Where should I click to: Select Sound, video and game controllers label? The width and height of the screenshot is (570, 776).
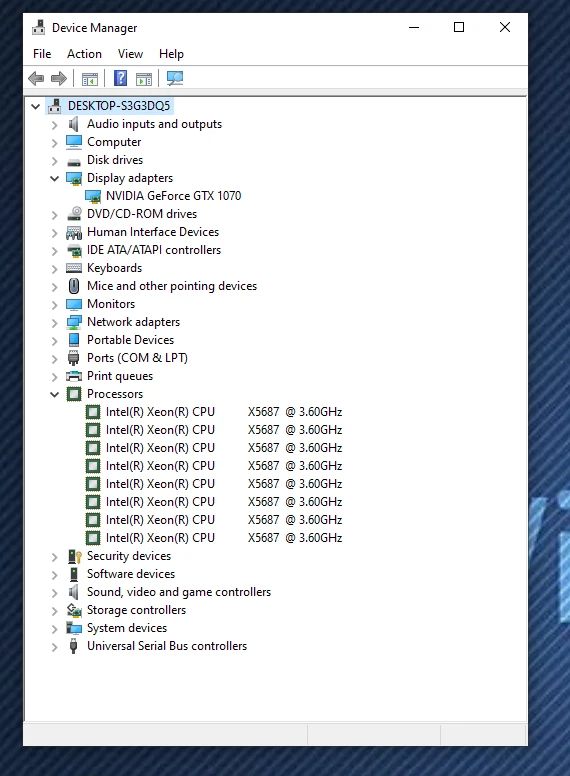tap(179, 592)
